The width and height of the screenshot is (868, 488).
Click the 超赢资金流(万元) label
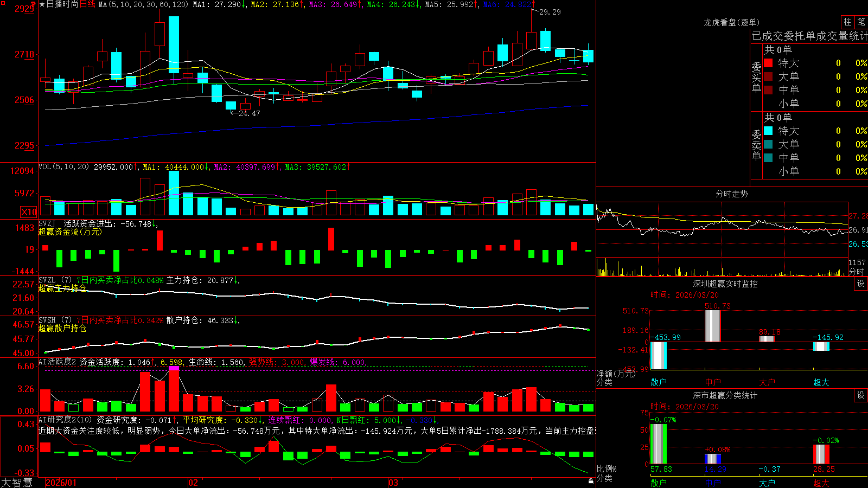[x=70, y=232]
